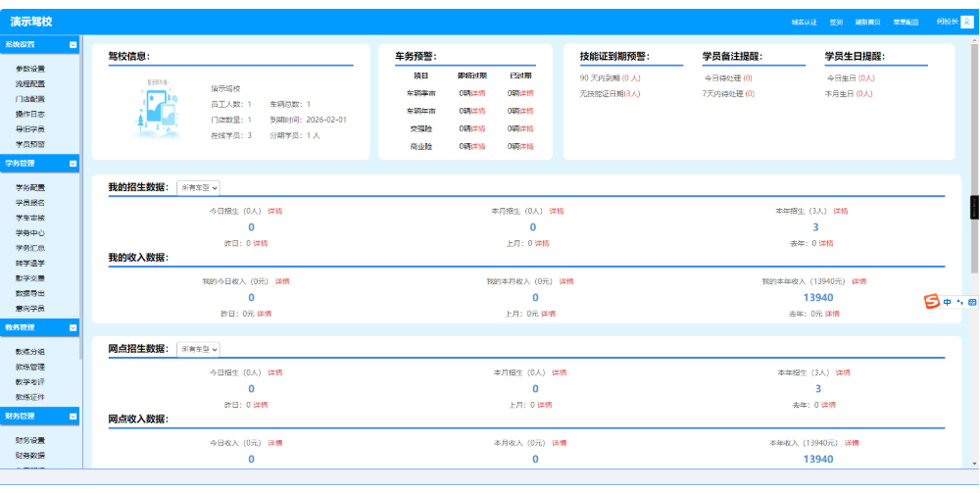Click 签到 in the top bar
The height and width of the screenshot is (493, 980).
(x=836, y=22)
